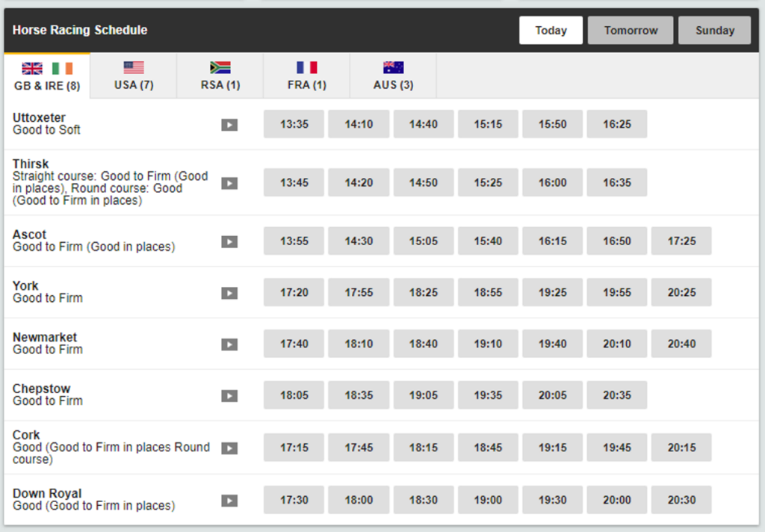Open the FRA (1) races tab
The width and height of the screenshot is (765, 532).
pos(306,76)
